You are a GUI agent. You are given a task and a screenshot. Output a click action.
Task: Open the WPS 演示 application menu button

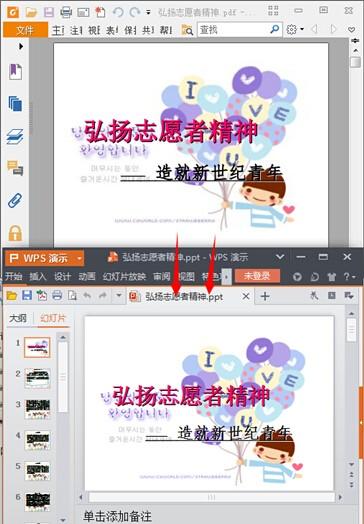pos(44,258)
